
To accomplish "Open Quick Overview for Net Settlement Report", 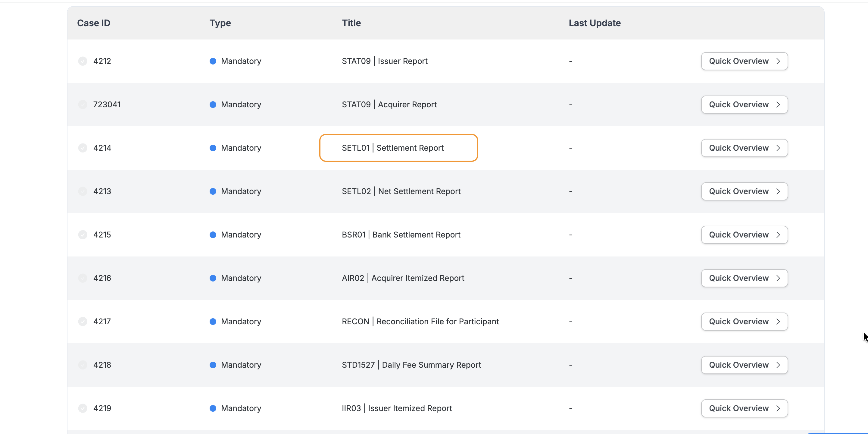I will click(744, 191).
